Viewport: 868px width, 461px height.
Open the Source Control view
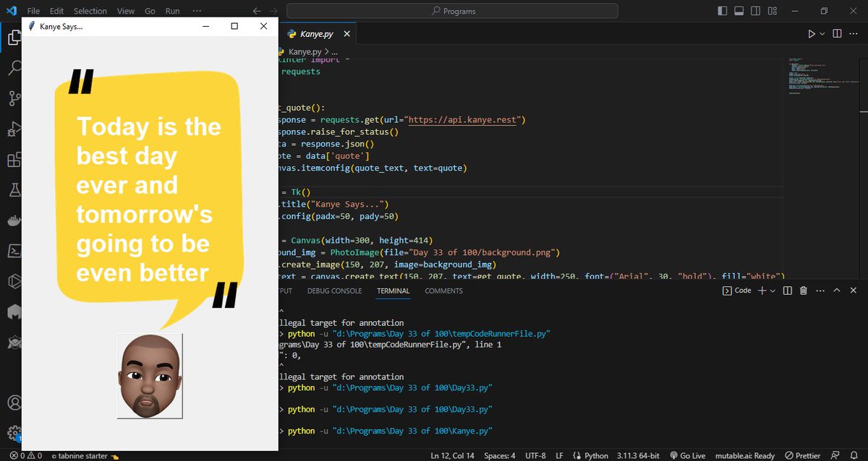pos(13,99)
